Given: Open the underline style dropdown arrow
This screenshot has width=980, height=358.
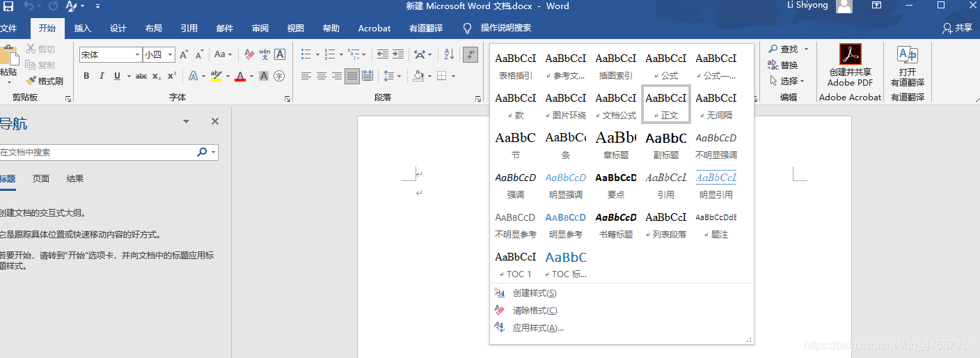Looking at the screenshot, I should [x=128, y=76].
